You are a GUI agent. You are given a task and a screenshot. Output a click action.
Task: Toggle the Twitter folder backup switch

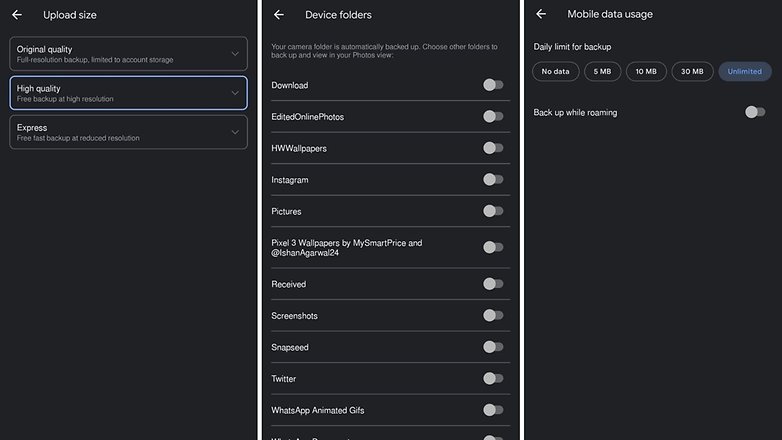point(493,378)
